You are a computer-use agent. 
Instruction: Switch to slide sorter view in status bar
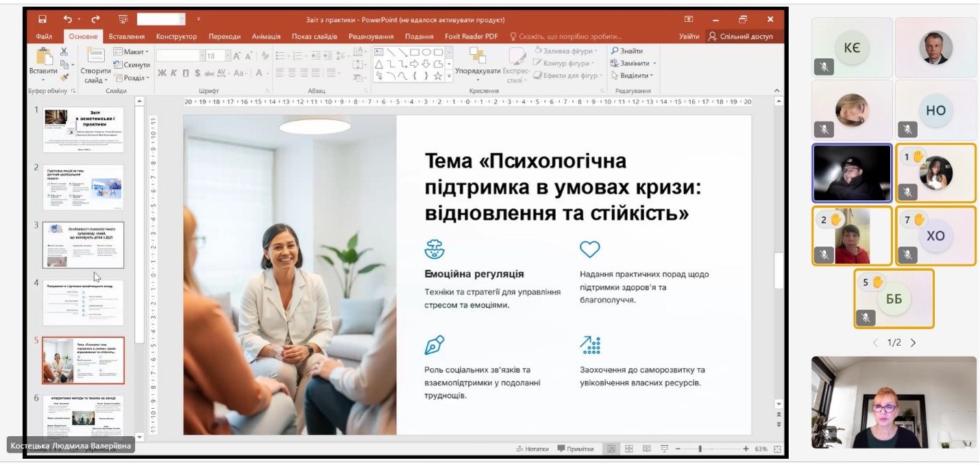629,449
